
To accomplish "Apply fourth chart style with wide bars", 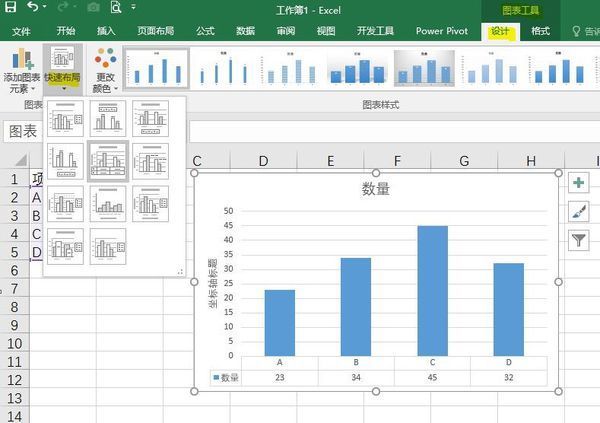I will [357, 68].
